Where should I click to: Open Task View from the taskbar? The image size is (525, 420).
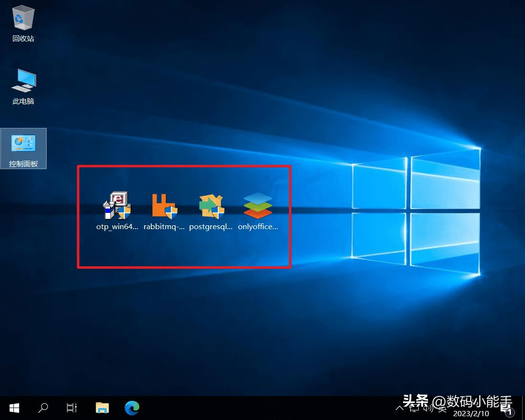click(x=72, y=408)
